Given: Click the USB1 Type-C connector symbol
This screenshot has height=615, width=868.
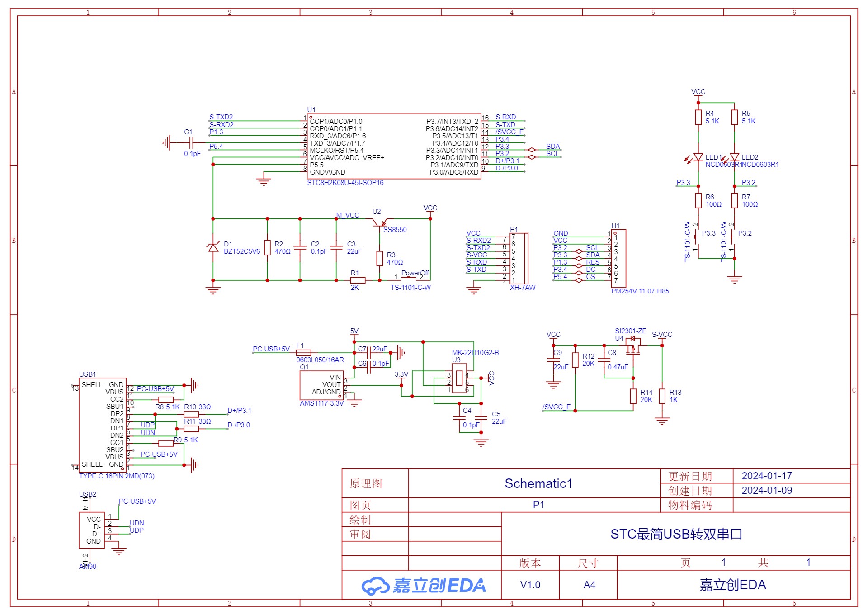Looking at the screenshot, I should [103, 425].
